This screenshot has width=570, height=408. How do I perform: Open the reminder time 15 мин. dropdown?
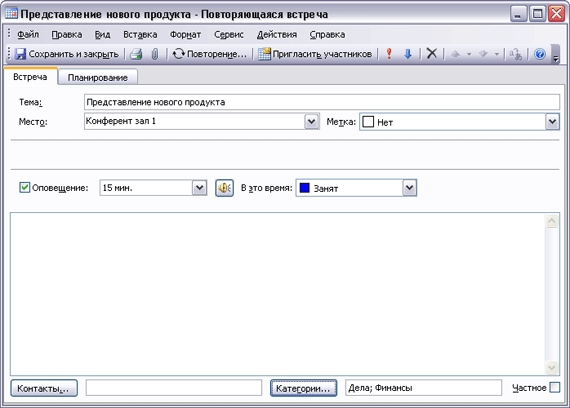pos(199,188)
